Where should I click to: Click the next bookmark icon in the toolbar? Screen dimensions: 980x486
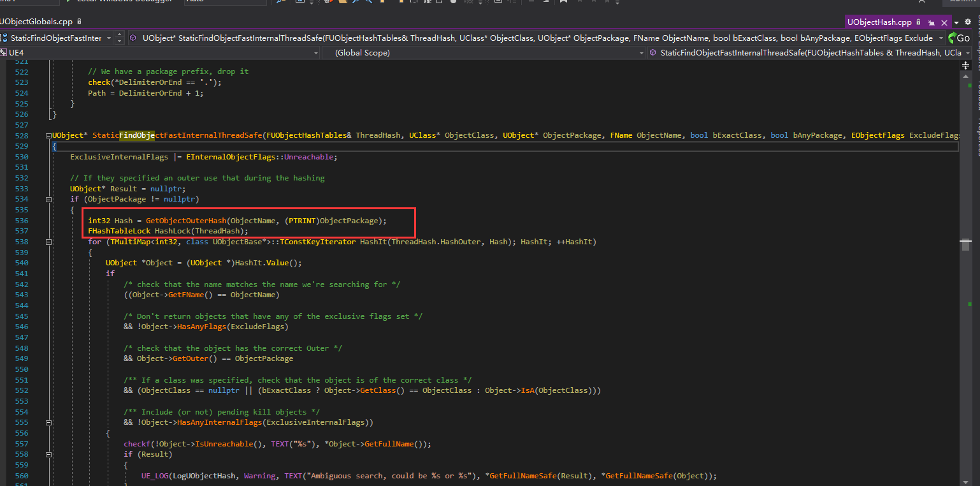(594, 3)
